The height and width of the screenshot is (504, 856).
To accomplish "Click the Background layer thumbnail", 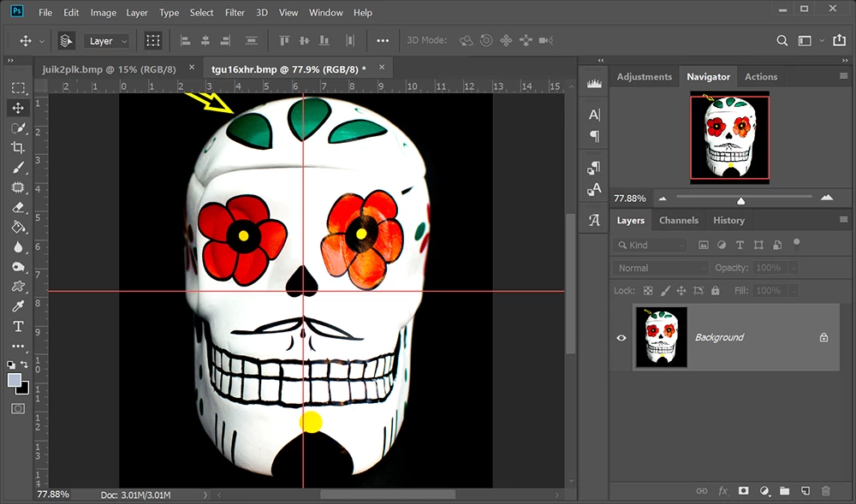I will (x=661, y=337).
